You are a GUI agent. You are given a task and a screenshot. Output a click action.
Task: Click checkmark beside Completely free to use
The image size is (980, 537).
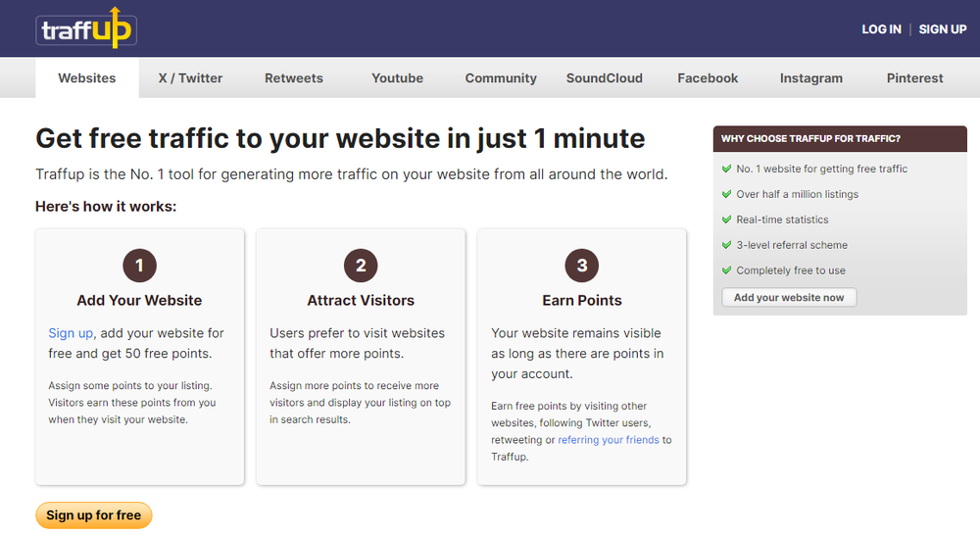click(726, 270)
